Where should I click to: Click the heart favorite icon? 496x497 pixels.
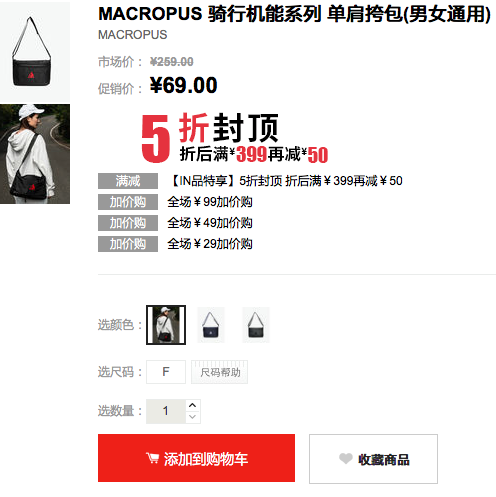click(x=346, y=459)
